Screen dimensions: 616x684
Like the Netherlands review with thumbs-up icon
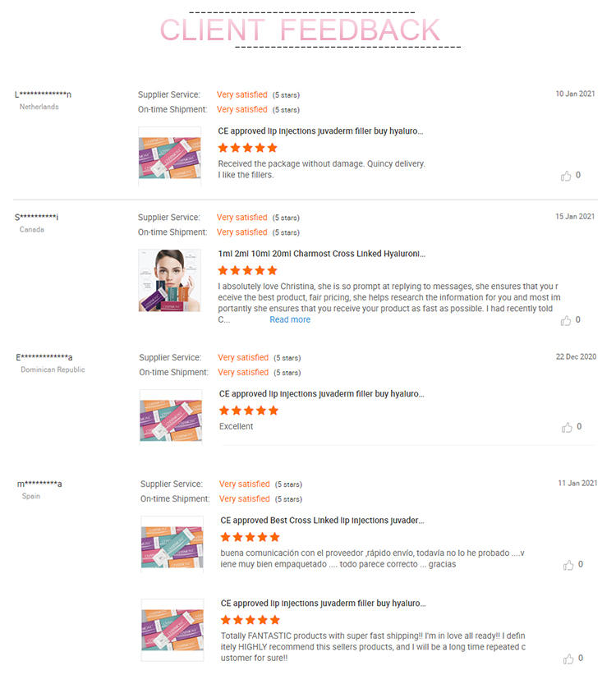[566, 176]
